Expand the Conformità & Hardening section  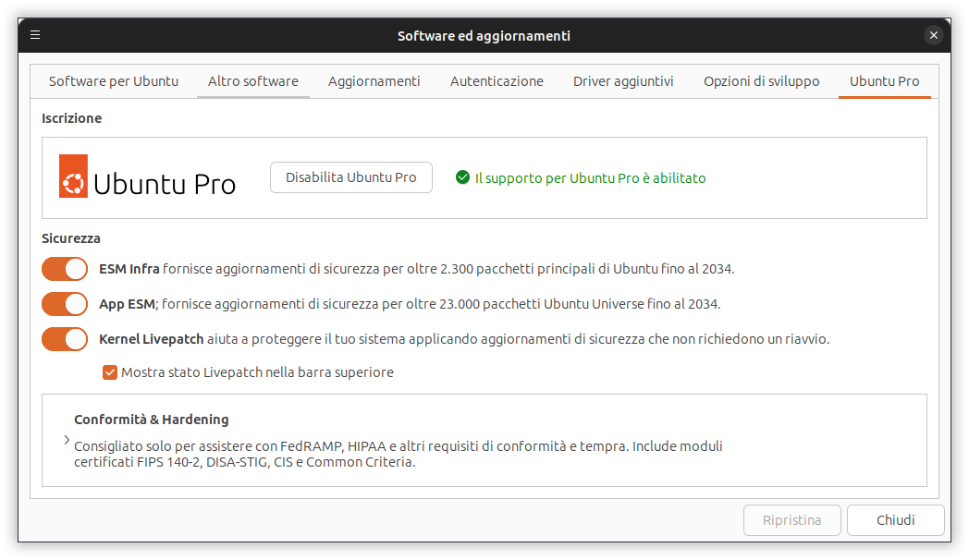click(67, 440)
